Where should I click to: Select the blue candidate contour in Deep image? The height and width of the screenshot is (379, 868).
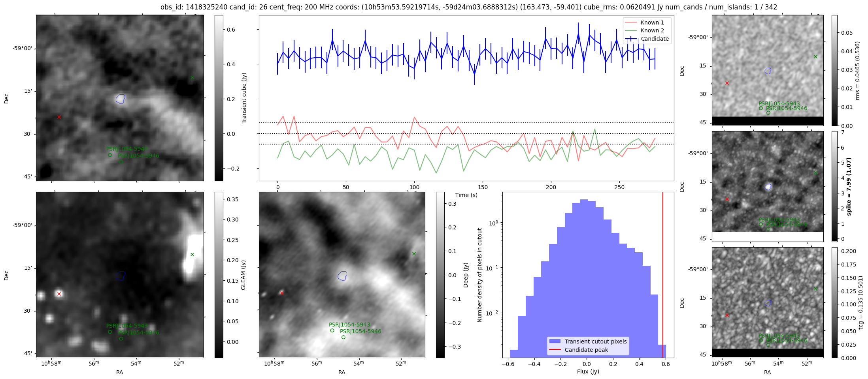[x=343, y=276]
